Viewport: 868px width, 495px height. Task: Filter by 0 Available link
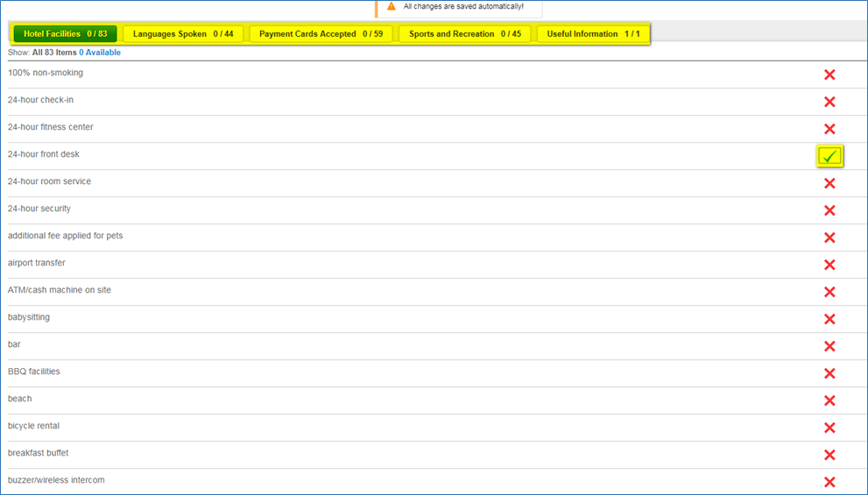click(x=100, y=53)
